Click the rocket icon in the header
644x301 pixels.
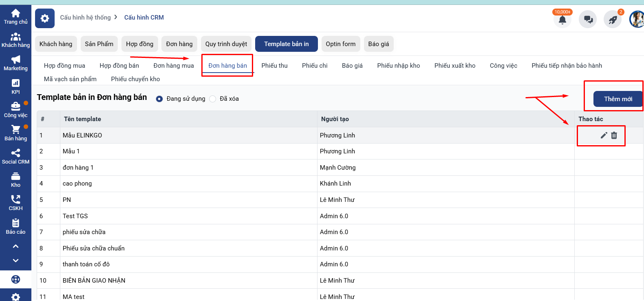(613, 20)
